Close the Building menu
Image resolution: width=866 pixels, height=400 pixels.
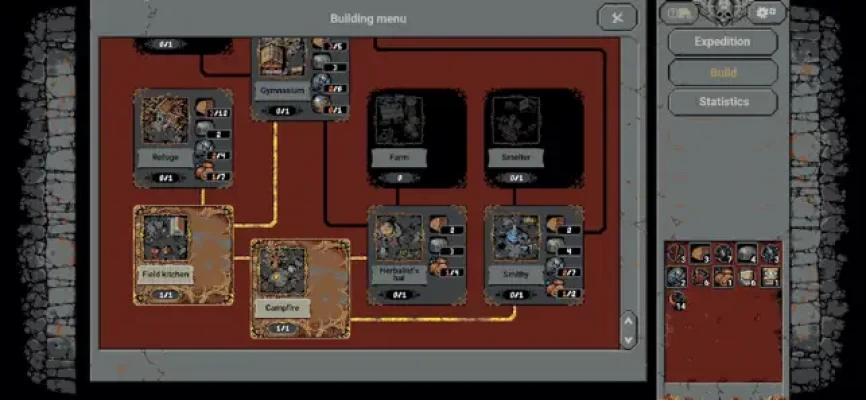pyautogui.click(x=617, y=17)
